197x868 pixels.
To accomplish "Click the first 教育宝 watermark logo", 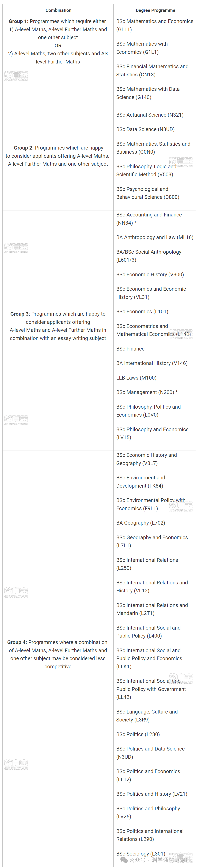I will pyautogui.click(x=16, y=76).
